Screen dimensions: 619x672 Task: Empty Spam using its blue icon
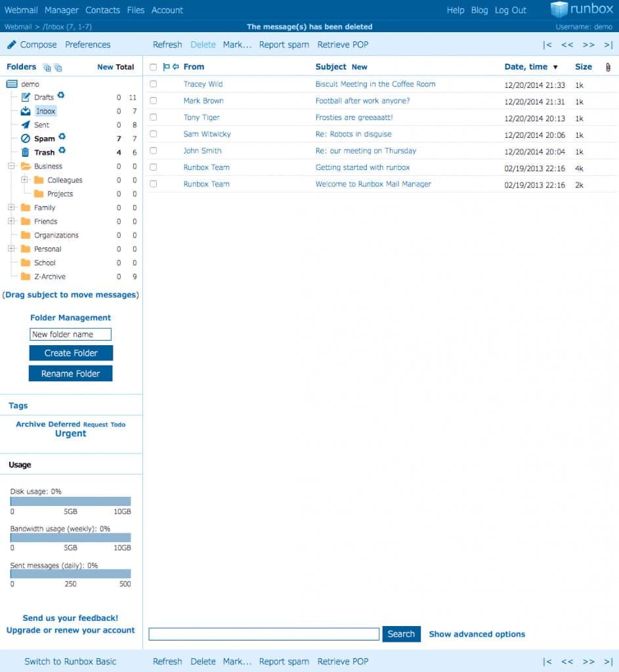pos(62,136)
